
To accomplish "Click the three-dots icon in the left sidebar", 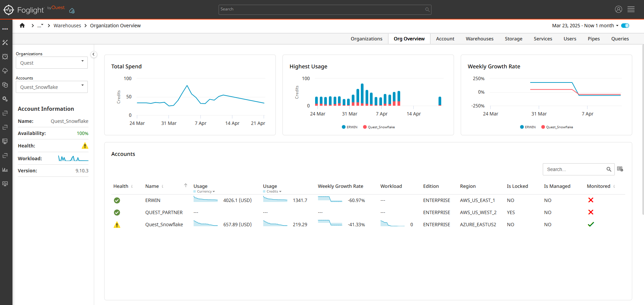I will (5, 29).
